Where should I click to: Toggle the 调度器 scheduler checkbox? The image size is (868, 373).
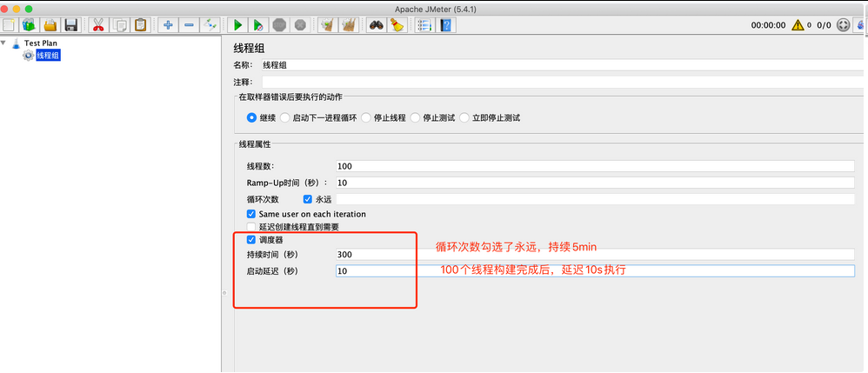251,240
